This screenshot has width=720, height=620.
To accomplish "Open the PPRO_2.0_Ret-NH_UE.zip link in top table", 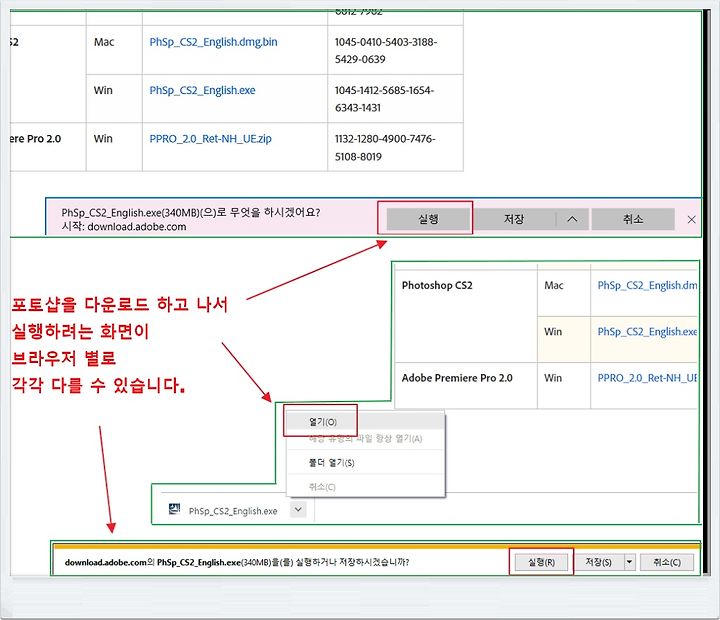I will (210, 139).
